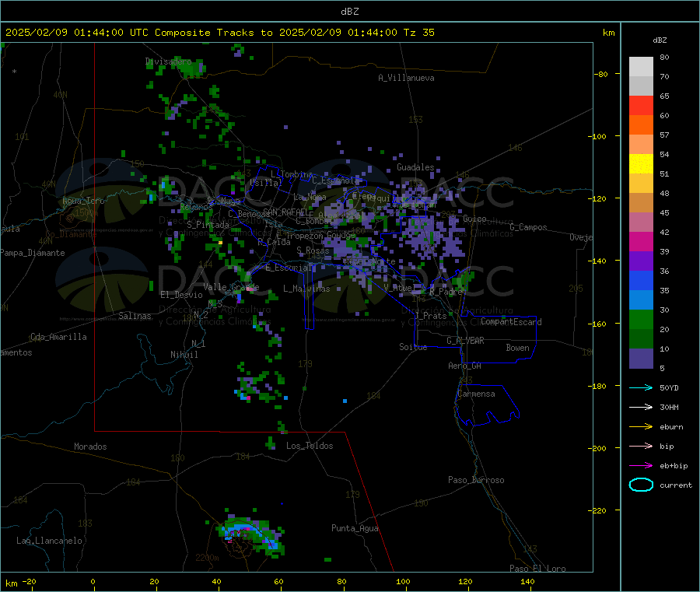Click the orange 57 dBZ legend swatch
The height and width of the screenshot is (592, 700).
(x=641, y=125)
